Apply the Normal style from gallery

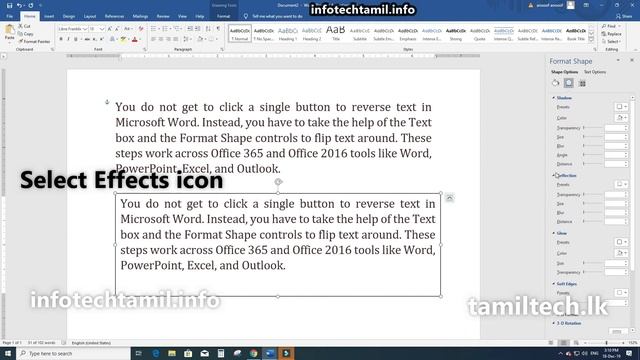tap(240, 33)
